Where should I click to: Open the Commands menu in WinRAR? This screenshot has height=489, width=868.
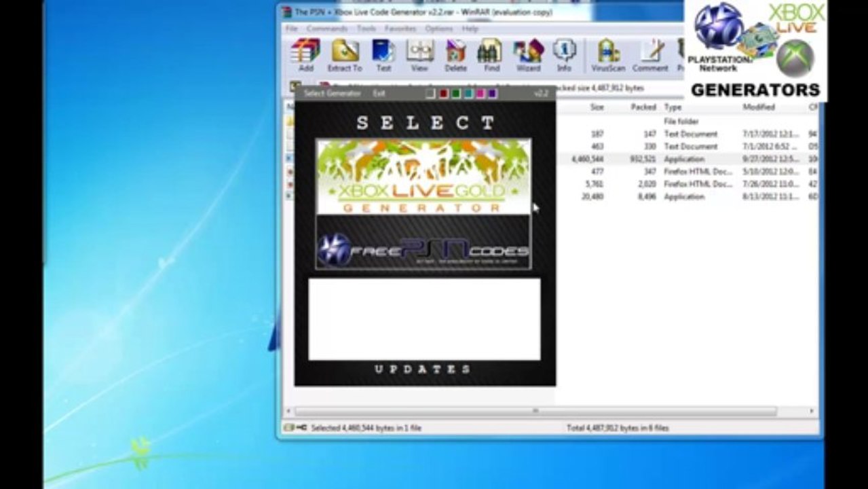pyautogui.click(x=327, y=29)
